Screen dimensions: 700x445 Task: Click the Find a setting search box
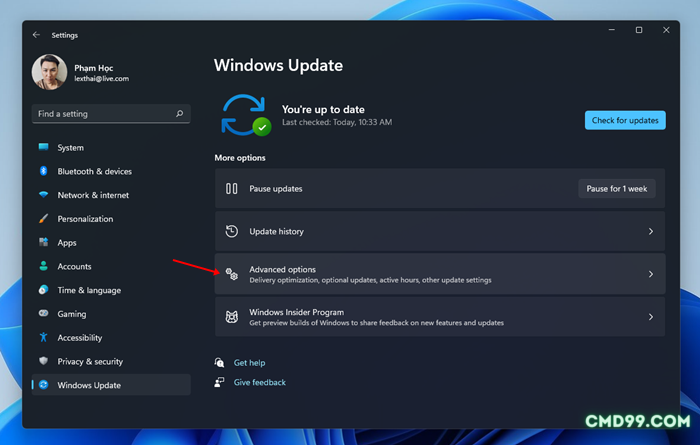(x=111, y=114)
